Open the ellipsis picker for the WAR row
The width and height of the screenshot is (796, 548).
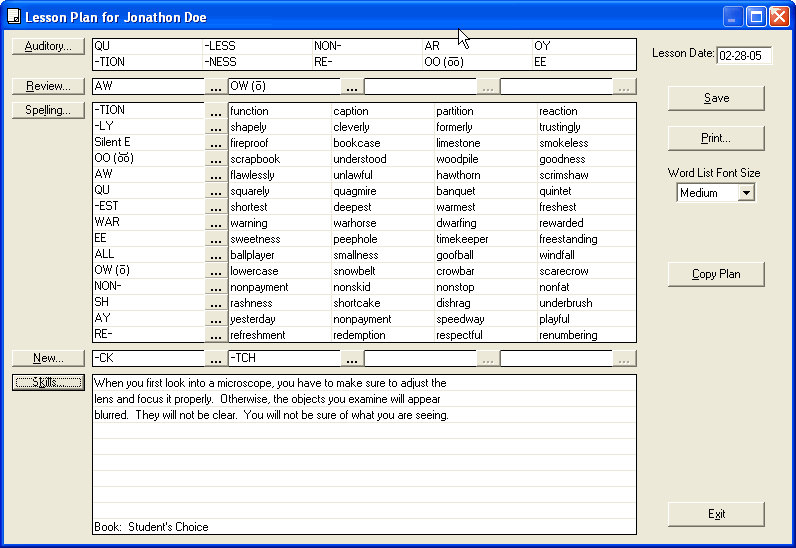pos(216,223)
